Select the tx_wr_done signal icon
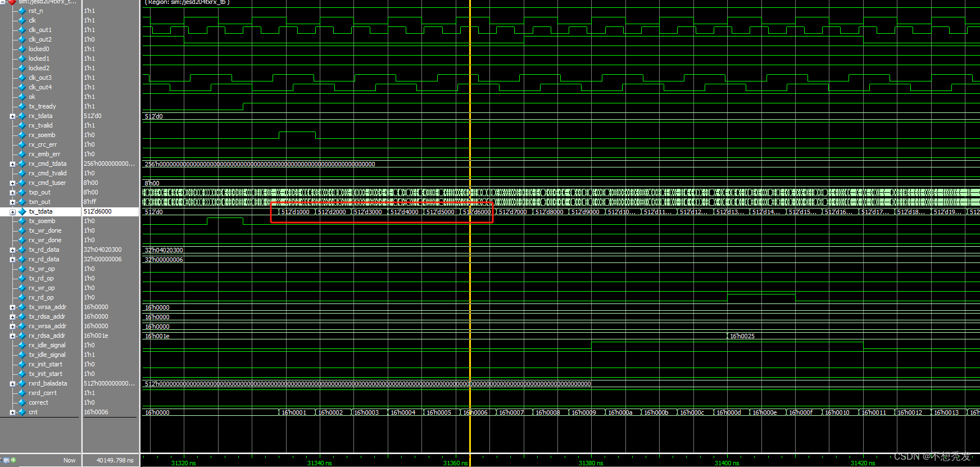This screenshot has height=467, width=980. [22, 230]
